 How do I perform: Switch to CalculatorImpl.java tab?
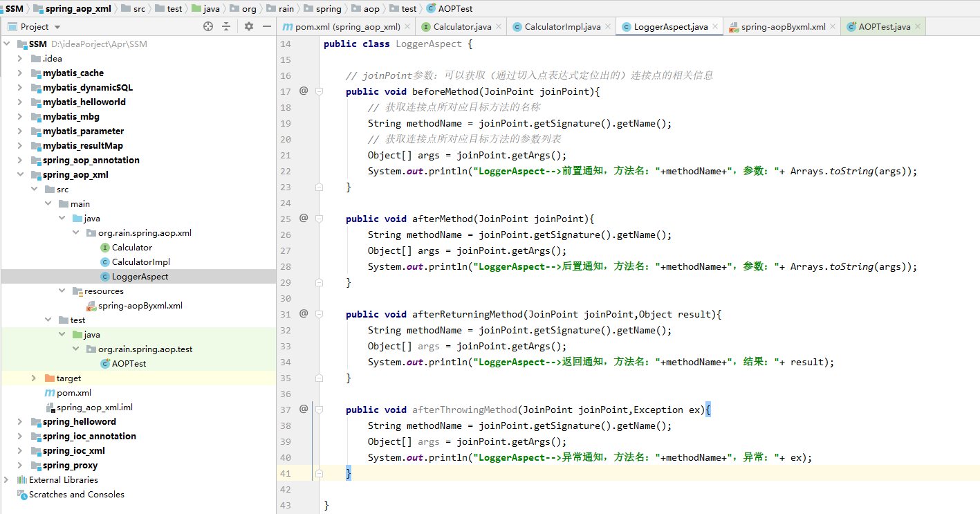(562, 27)
